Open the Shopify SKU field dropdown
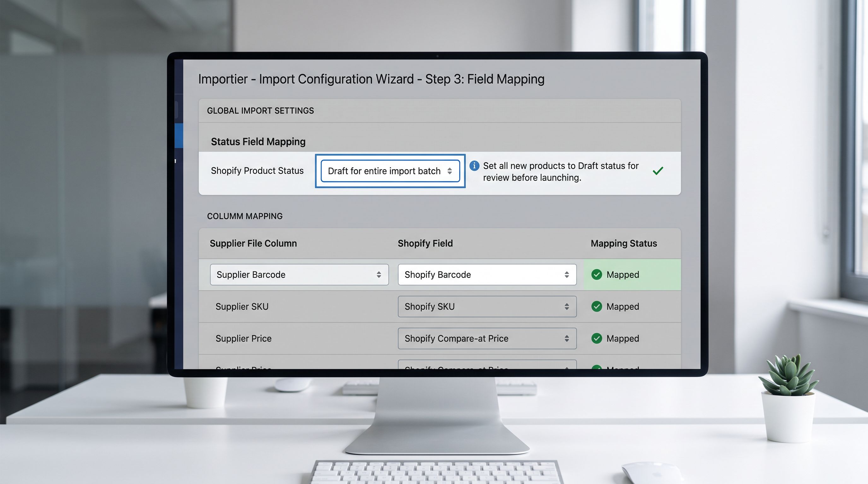868x484 pixels. (487, 307)
